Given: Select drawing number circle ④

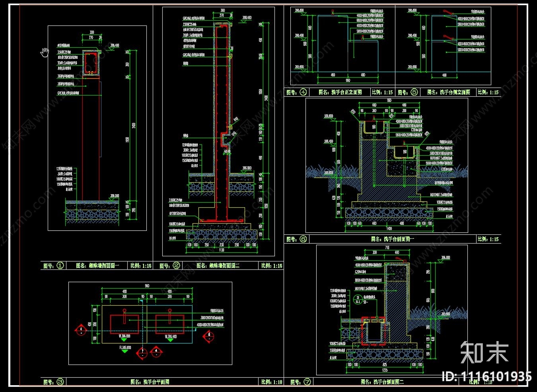Looking at the screenshot, I should 303,92.
